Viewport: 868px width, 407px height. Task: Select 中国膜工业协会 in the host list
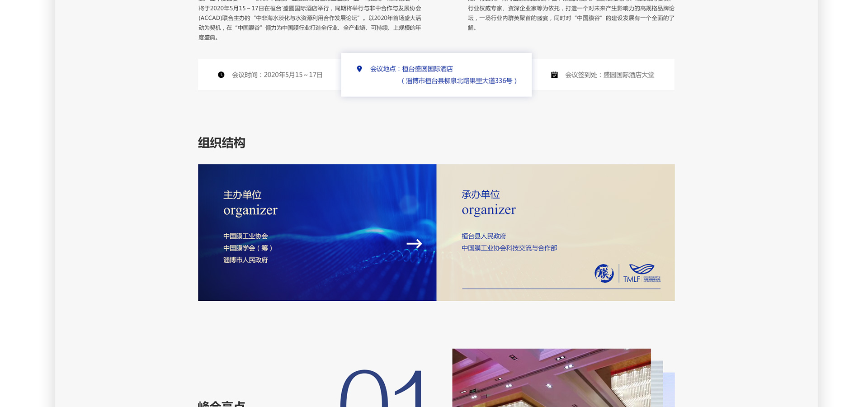pos(245,236)
